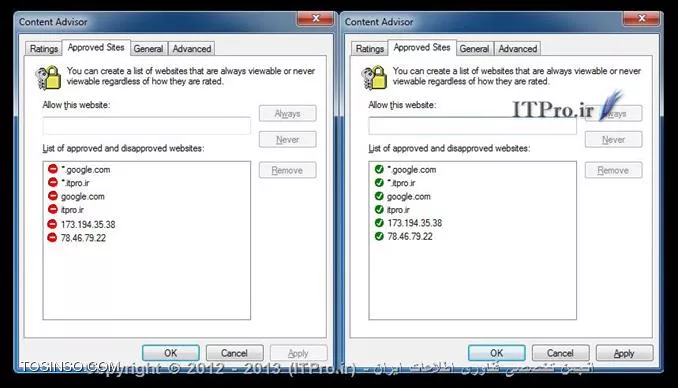Click the Remove button in left window
The width and height of the screenshot is (678, 388).
[x=288, y=170]
